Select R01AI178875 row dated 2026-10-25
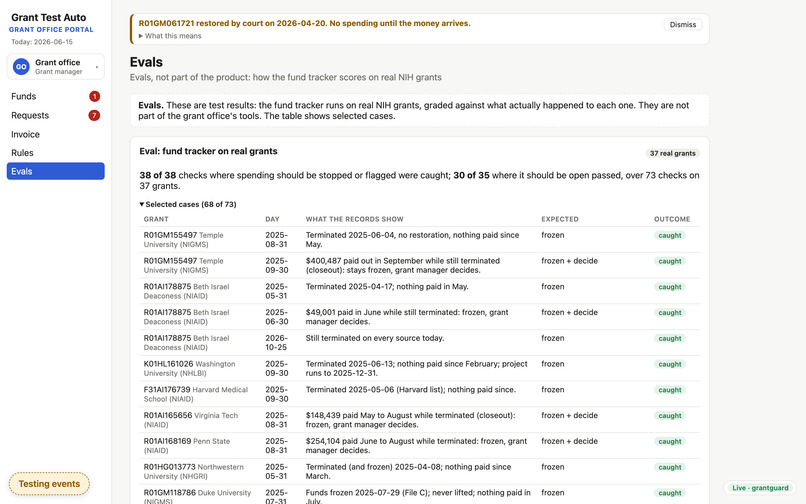The width and height of the screenshot is (806, 504). pos(419,343)
